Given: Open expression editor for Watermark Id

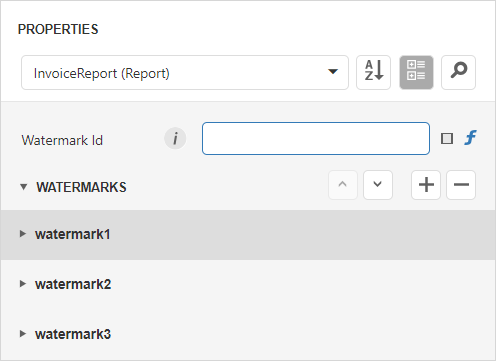Looking at the screenshot, I should click(x=470, y=138).
